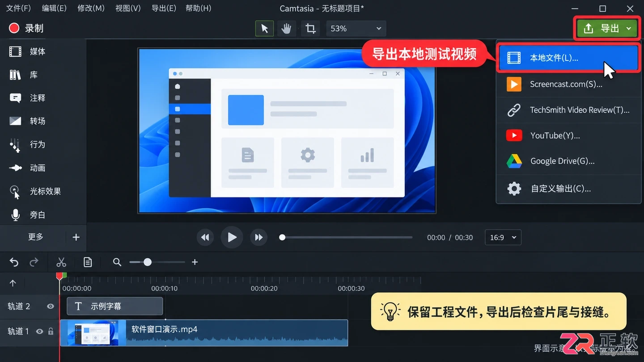
Task: Open 自定义输出(C)... custom output settings
Action: pos(568,189)
